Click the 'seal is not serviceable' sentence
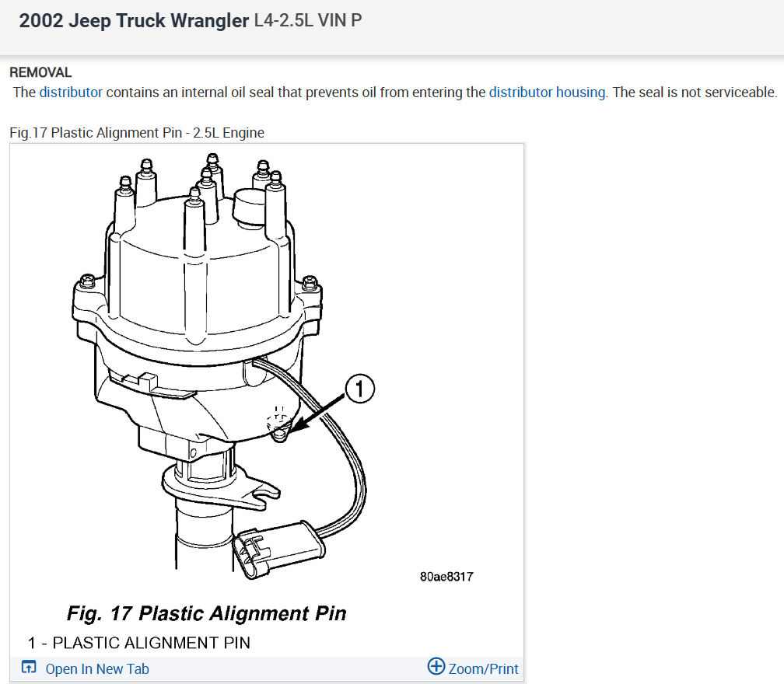This screenshot has height=684, width=784. click(x=695, y=92)
